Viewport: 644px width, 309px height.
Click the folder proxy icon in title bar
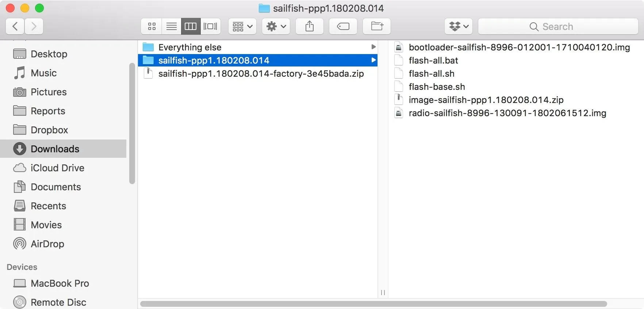pos(264,8)
